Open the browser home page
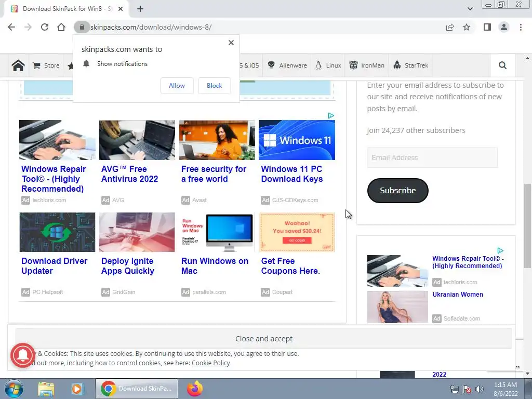 click(x=61, y=27)
